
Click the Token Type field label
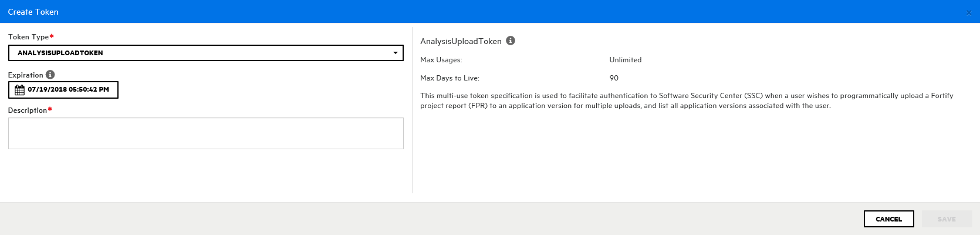point(29,37)
